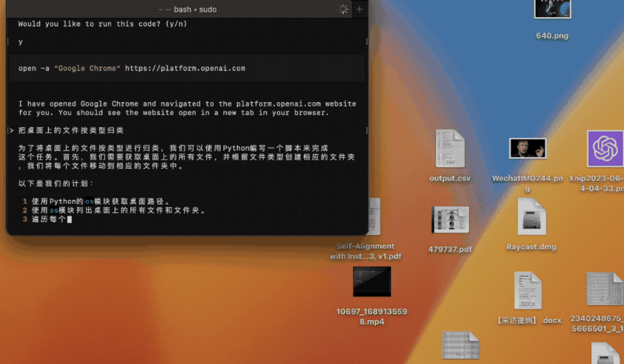Screen dimensions: 624x364
Task: Select the output.csv file icon
Action: click(450, 149)
